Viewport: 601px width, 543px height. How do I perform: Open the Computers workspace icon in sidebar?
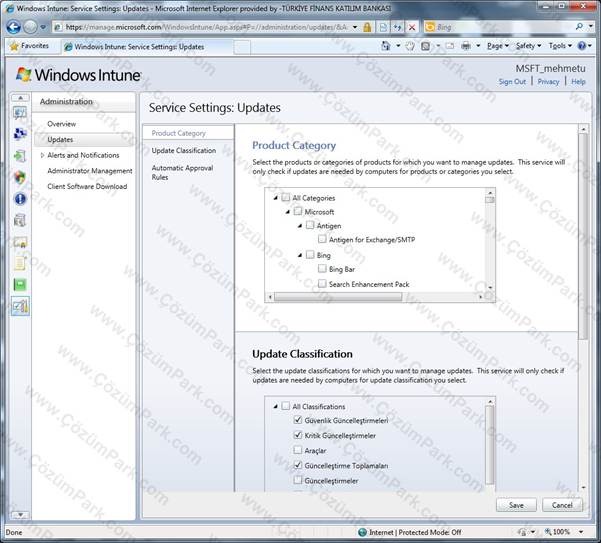[20, 134]
